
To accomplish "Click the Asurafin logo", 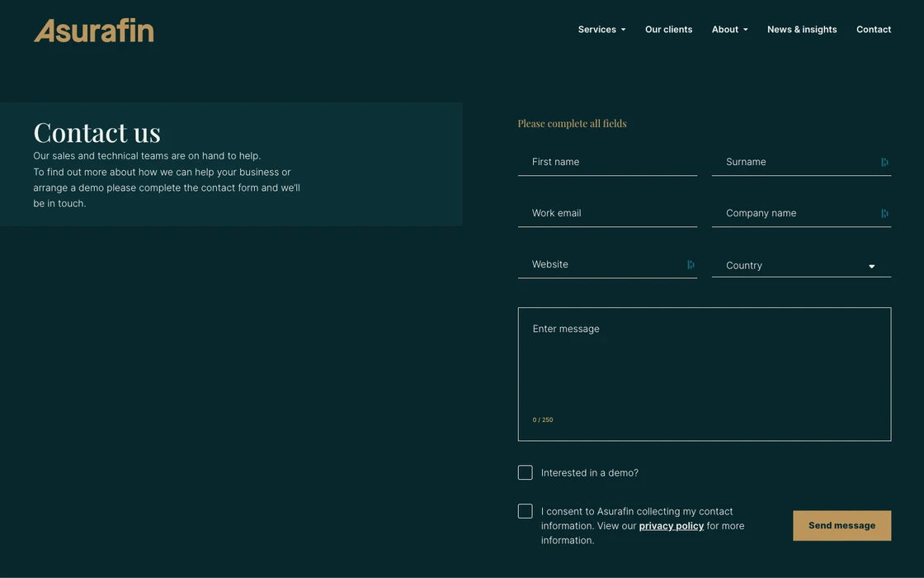I will (x=94, y=31).
